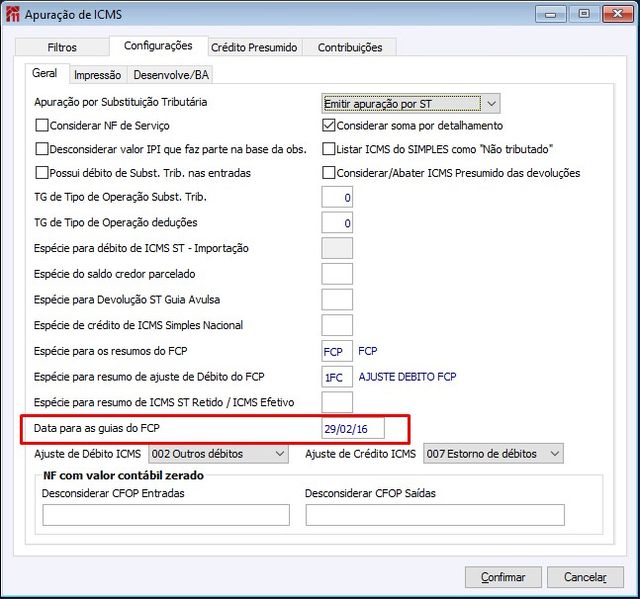Screen dimensions: 640x599
Task: Open the Desenvolve/BA sub-tab
Action: click(x=171, y=75)
